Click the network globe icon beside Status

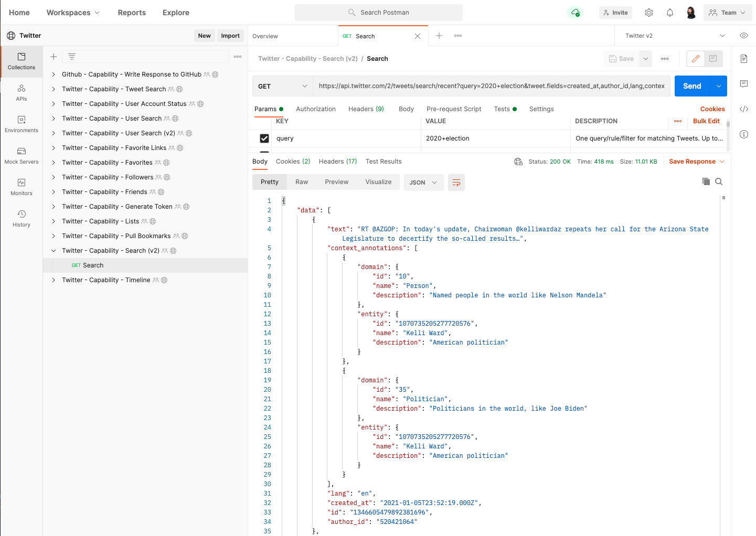(518, 162)
